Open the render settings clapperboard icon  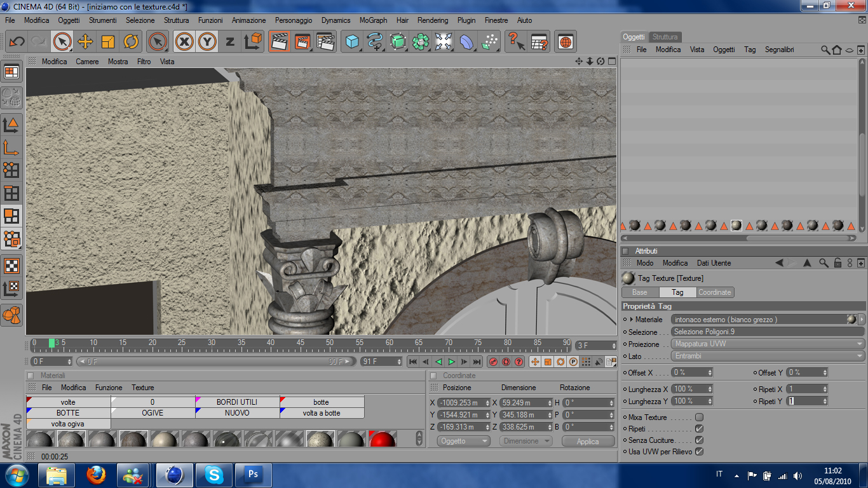(325, 42)
